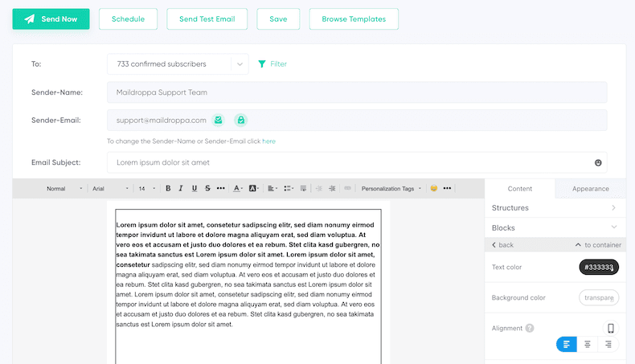
Task: Click the green lock security icon
Action: point(241,121)
